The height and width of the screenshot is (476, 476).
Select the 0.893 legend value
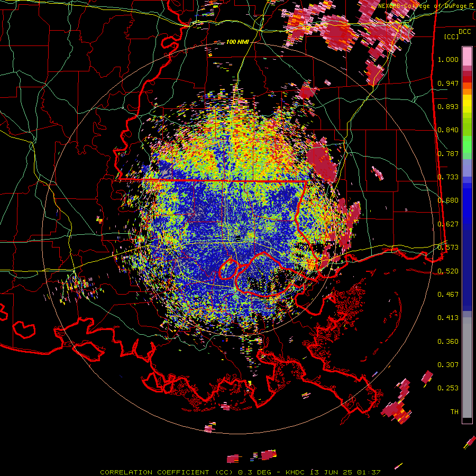pyautogui.click(x=448, y=106)
